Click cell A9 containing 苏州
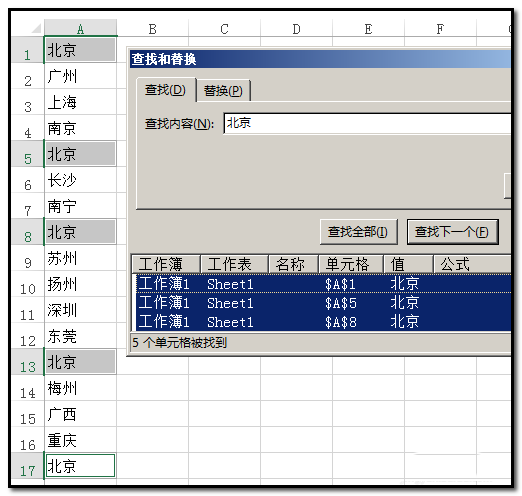 click(80, 258)
